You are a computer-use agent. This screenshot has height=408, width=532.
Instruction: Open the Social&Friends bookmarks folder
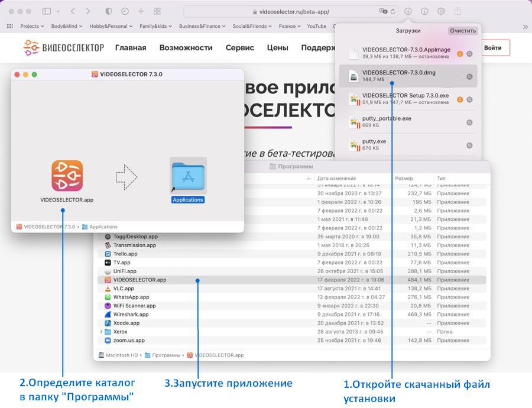point(252,26)
